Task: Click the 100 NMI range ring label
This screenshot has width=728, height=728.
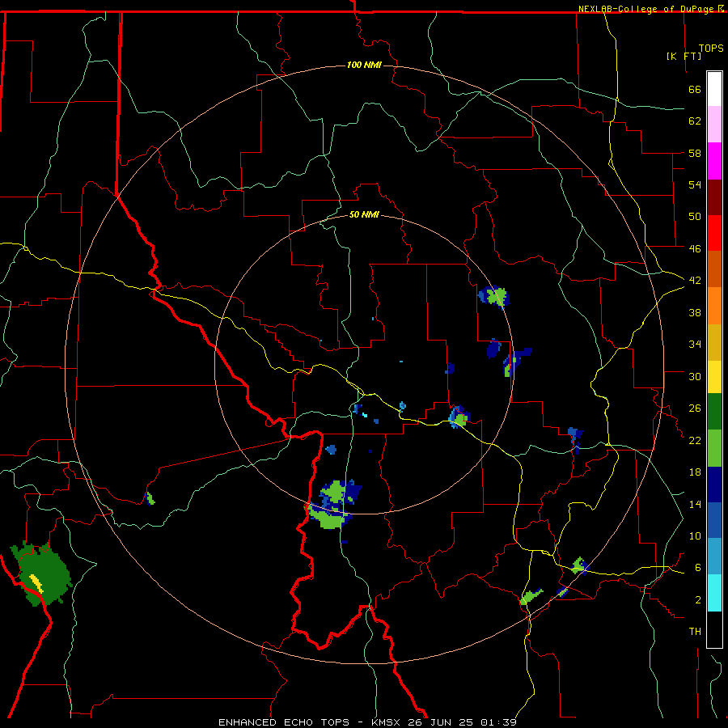Action: (x=365, y=65)
